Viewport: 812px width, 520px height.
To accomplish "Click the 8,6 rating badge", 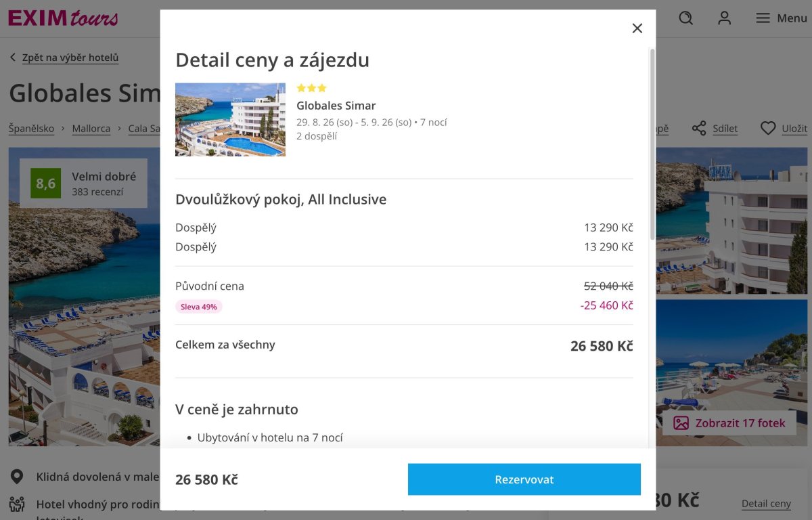I will (45, 183).
